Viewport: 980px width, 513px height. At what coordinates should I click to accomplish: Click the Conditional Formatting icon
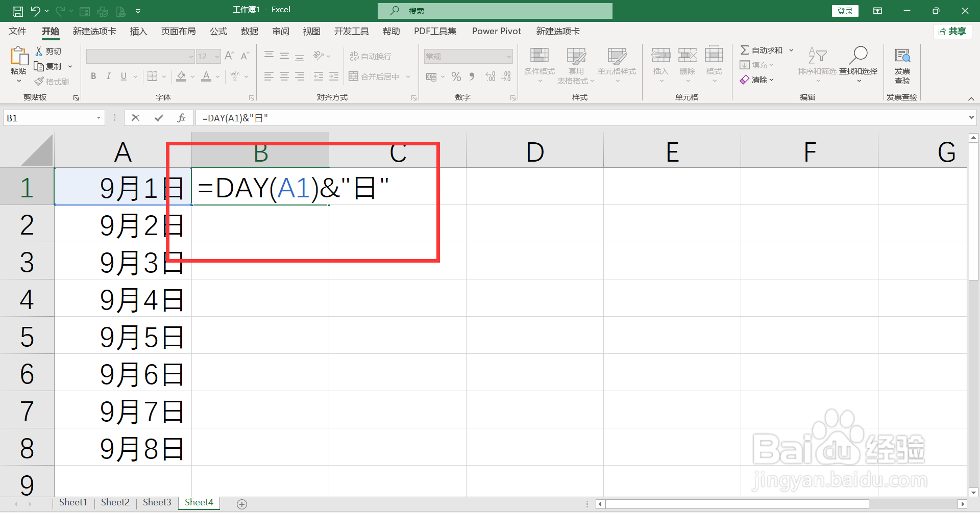[539, 56]
